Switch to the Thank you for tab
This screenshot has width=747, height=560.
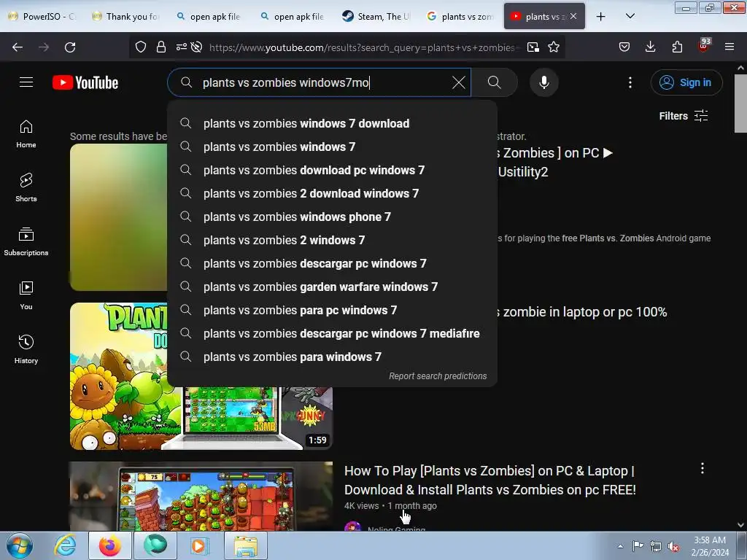127,16
